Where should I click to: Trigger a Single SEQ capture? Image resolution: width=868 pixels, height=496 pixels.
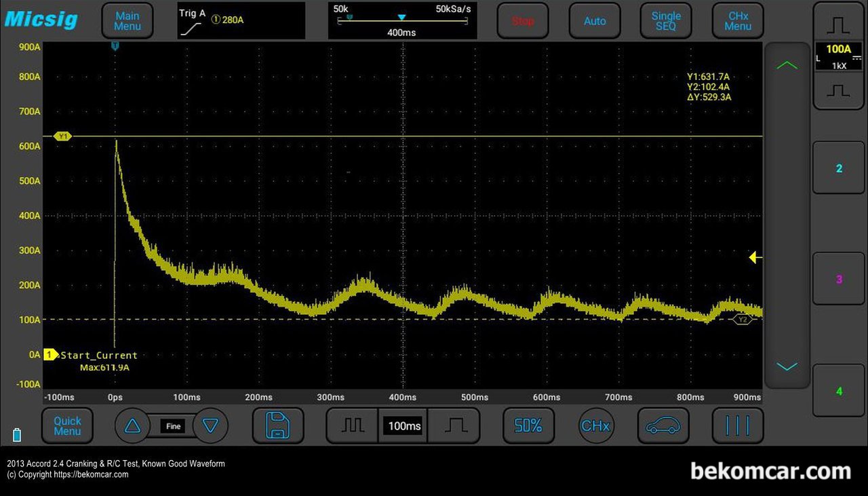(x=666, y=21)
